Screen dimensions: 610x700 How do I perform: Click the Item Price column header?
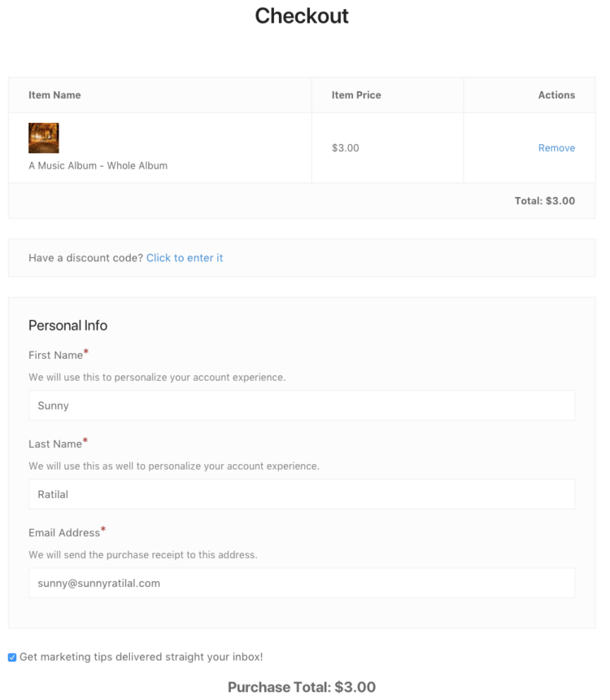point(356,95)
